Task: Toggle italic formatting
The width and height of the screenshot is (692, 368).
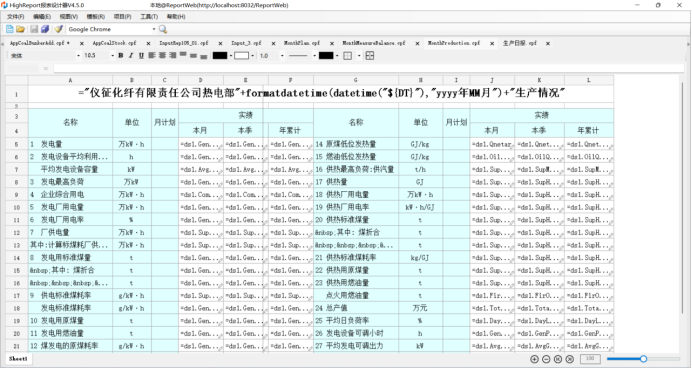Action: point(131,56)
